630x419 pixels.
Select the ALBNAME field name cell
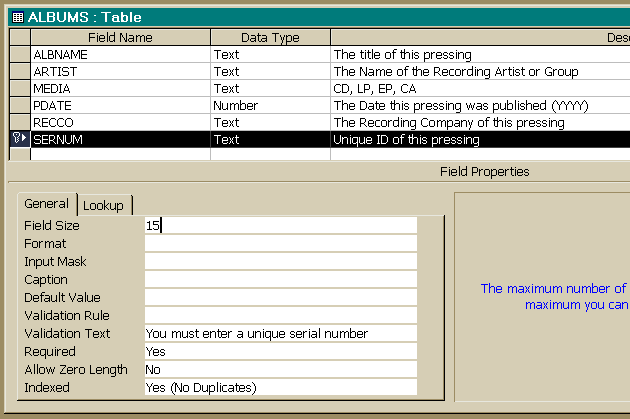(x=120, y=54)
